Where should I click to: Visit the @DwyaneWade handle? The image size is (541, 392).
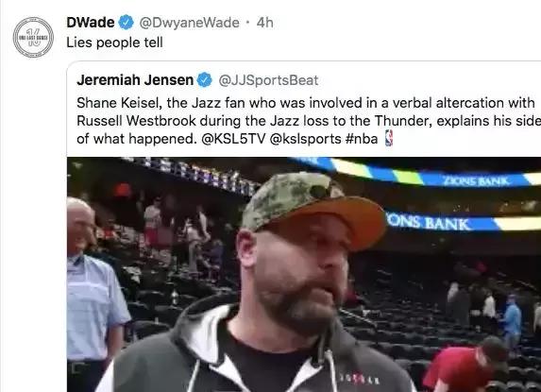pyautogui.click(x=189, y=23)
